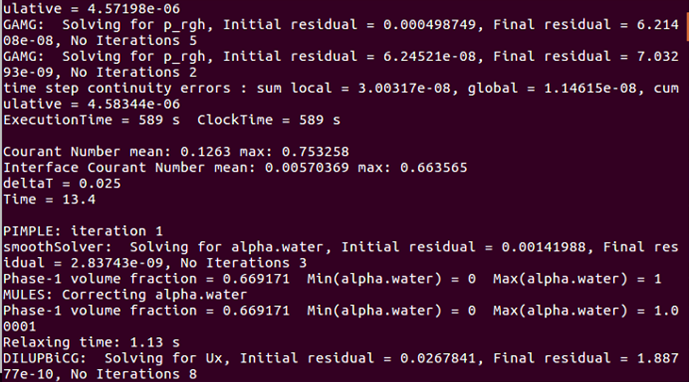Click the Courant Number mean value 0.1263
Viewport: 689px width, 382px height.
(205, 152)
